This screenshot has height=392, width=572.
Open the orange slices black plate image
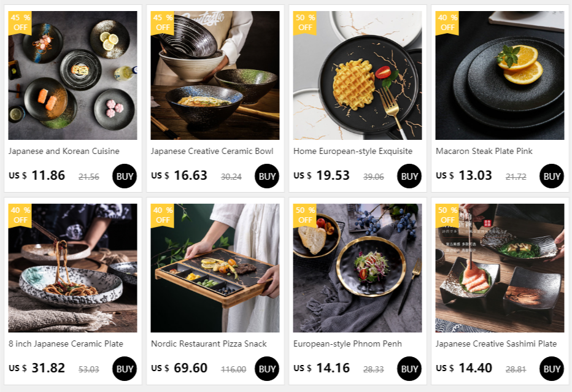tap(500, 75)
